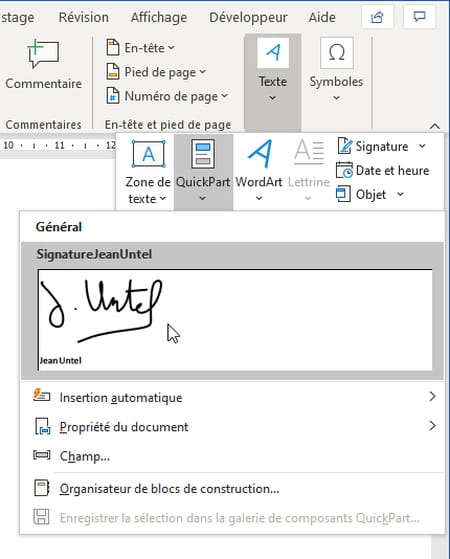Select the SignatureJeanUntel signature thumbnail
The height and width of the screenshot is (559, 450).
click(235, 320)
